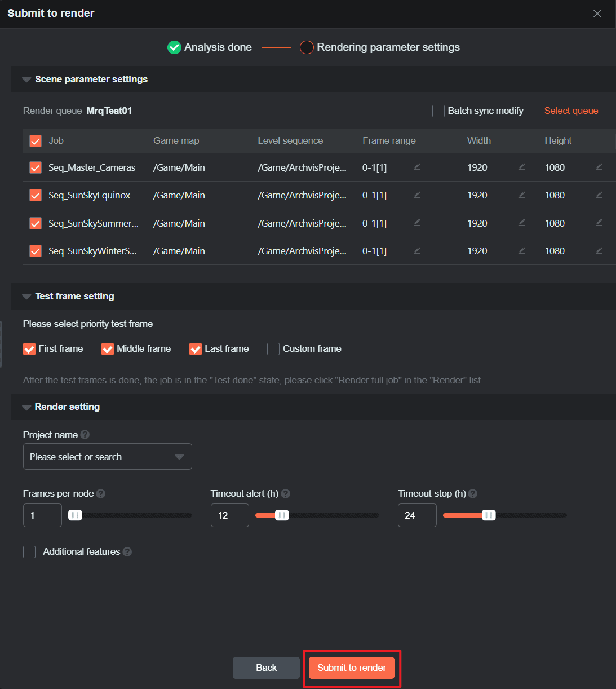Edit frame range for Seq_Master_Cameras

click(x=417, y=167)
